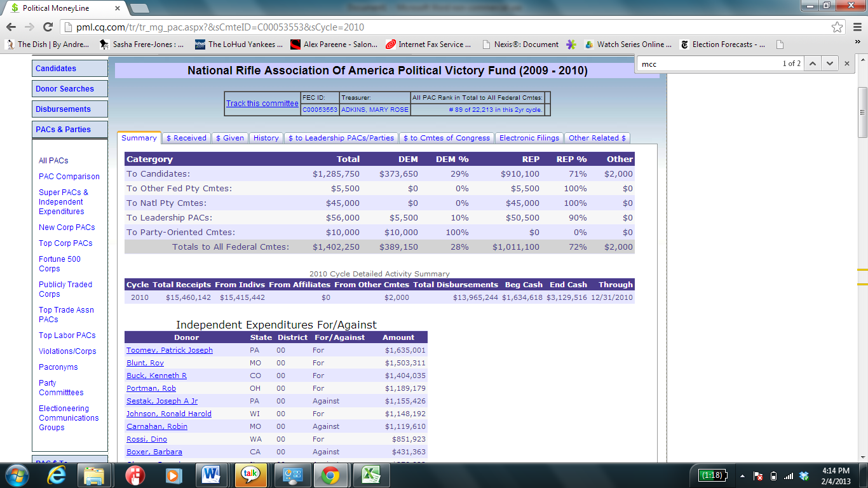Open Google Talk from taskbar
The height and width of the screenshot is (488, 868).
click(x=250, y=475)
